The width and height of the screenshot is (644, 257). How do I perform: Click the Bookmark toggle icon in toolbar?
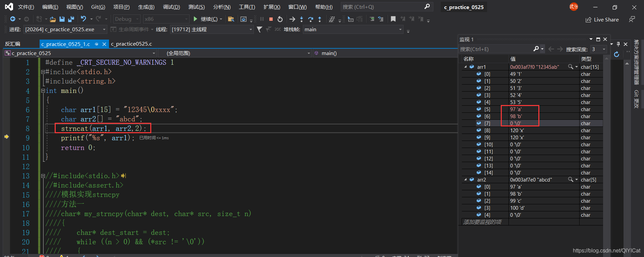coord(393,19)
